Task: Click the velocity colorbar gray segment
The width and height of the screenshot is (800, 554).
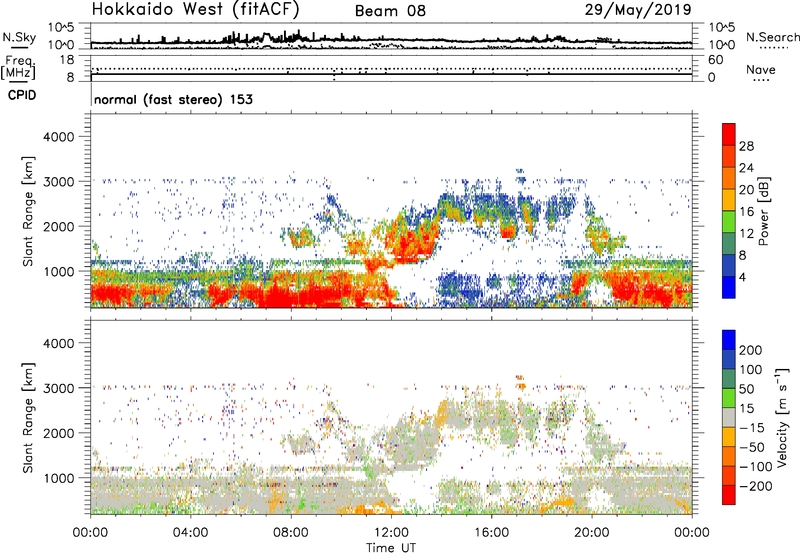Action: 729,418
